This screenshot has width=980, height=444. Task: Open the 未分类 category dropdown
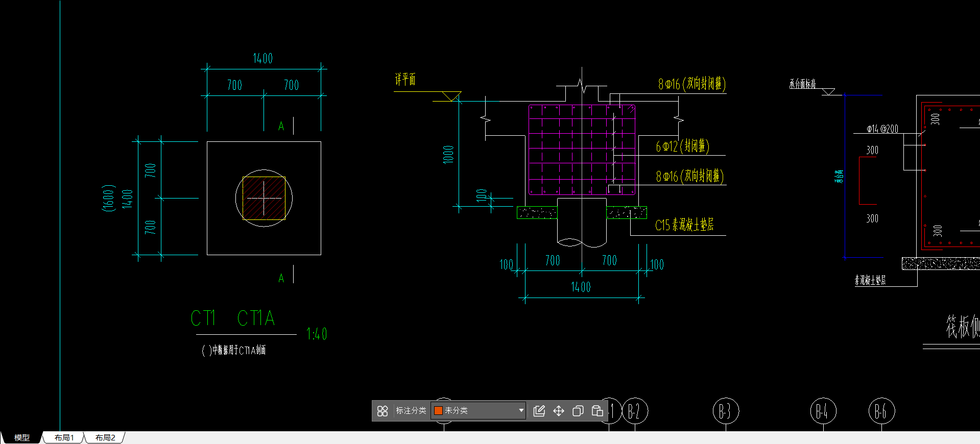click(x=479, y=410)
